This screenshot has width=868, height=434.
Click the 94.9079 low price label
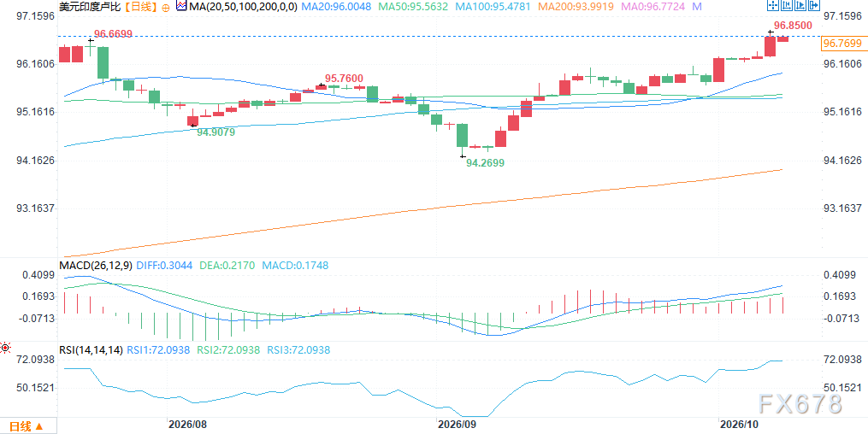click(216, 132)
